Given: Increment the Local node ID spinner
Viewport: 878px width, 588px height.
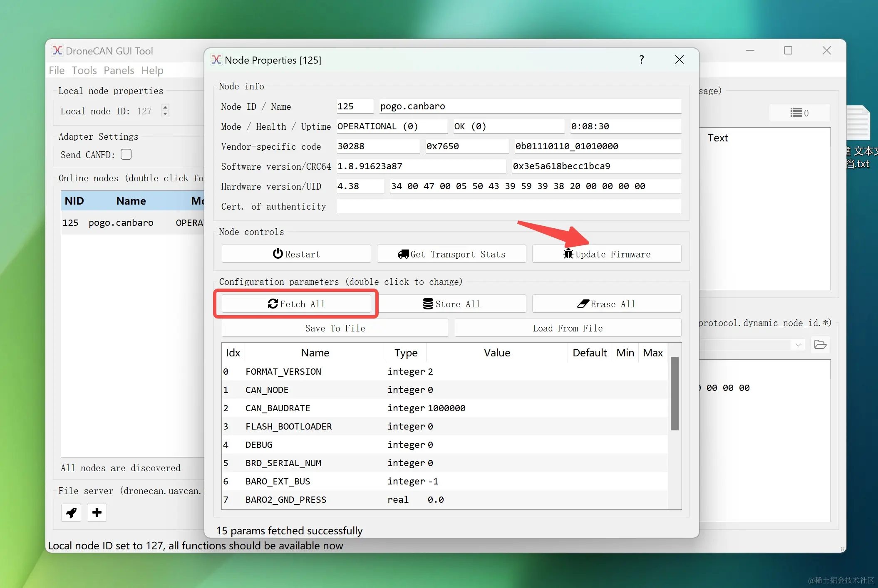Looking at the screenshot, I should pos(165,107).
